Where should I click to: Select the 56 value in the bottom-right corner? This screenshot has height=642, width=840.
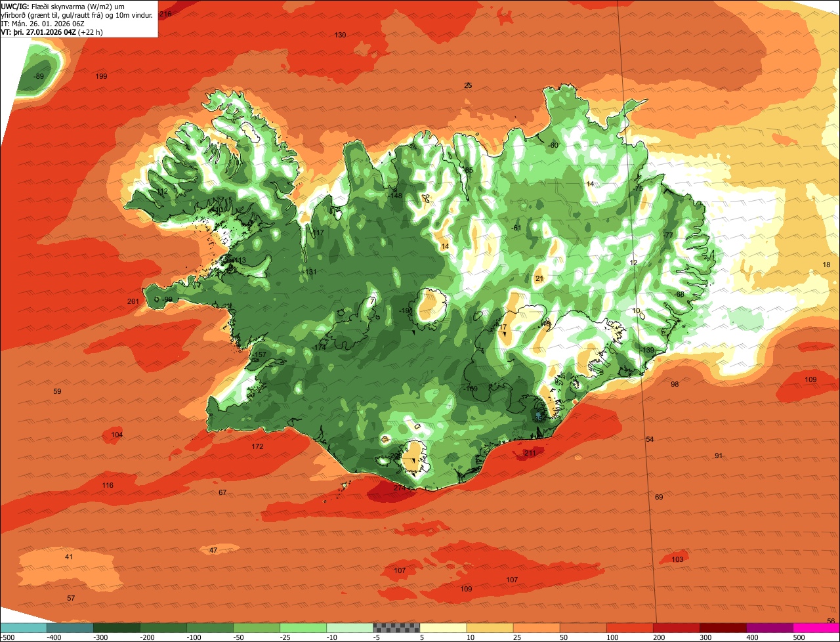coord(831,621)
